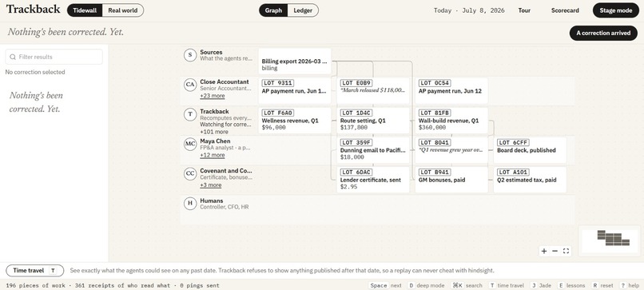Enable Stage mode
Screen dimensions: 644x290
point(616,10)
